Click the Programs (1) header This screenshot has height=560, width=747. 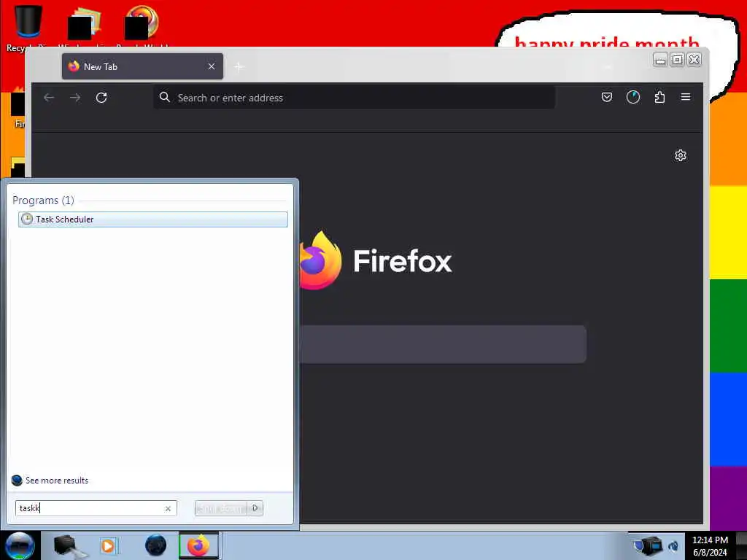(x=43, y=200)
